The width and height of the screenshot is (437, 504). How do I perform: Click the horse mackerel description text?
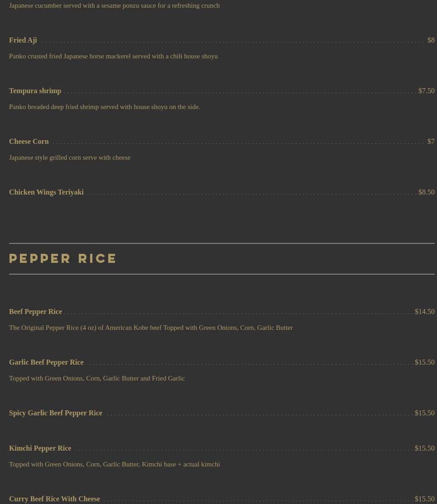pyautogui.click(x=113, y=56)
